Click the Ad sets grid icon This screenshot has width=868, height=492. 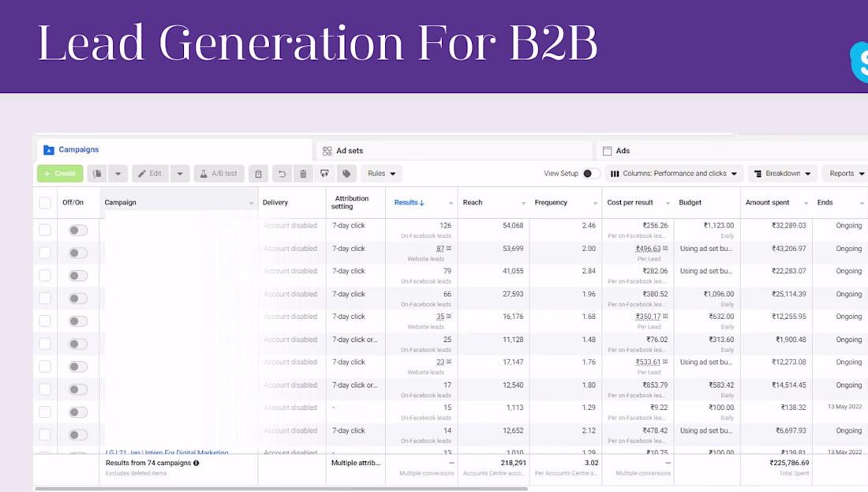(x=327, y=151)
